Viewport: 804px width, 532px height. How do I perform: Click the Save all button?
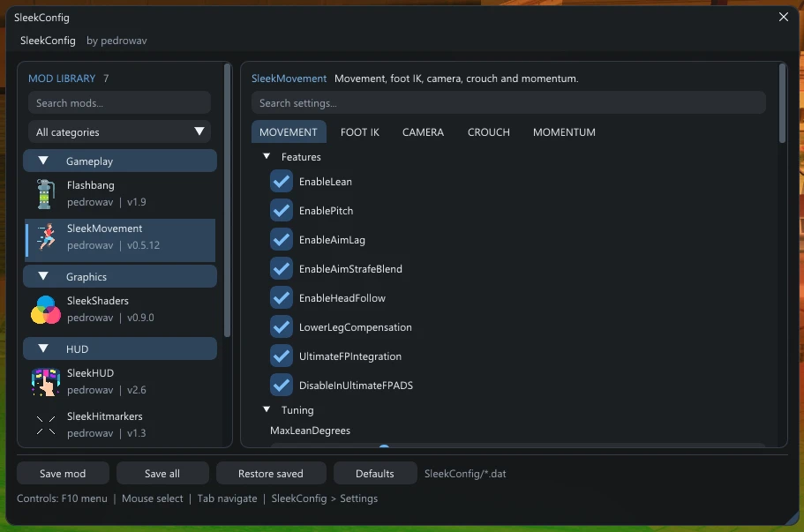coord(162,474)
